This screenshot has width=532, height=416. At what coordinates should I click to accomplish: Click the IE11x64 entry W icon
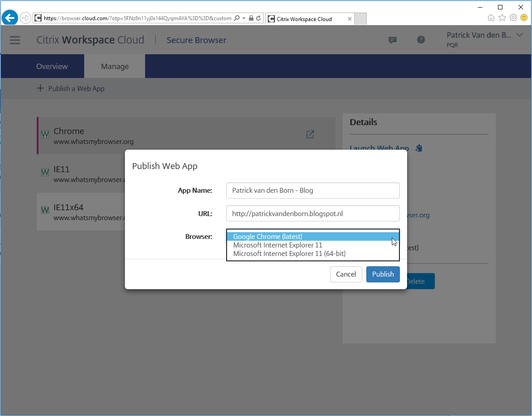(45, 210)
